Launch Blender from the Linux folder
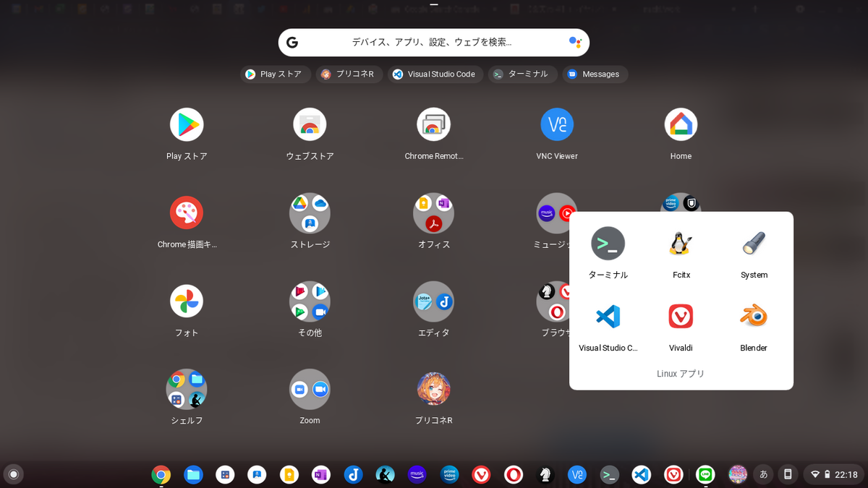Viewport: 868px width, 488px height. (x=754, y=317)
